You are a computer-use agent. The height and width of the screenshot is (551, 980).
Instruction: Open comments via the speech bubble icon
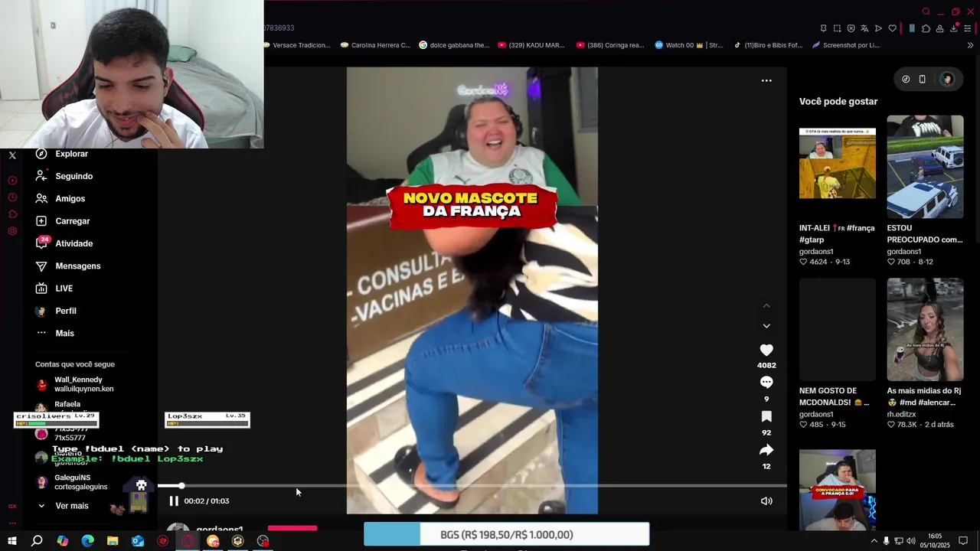(766, 382)
